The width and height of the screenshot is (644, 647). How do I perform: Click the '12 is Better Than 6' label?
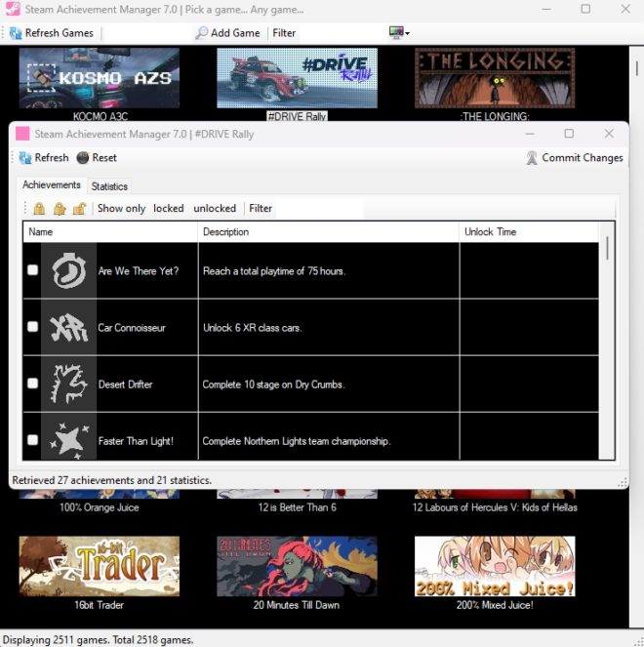[297, 507]
